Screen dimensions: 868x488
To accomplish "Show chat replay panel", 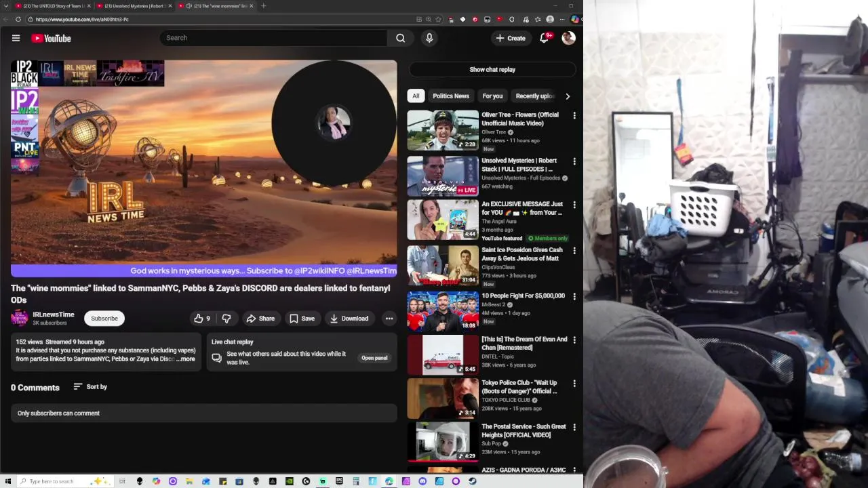I will click(x=492, y=69).
